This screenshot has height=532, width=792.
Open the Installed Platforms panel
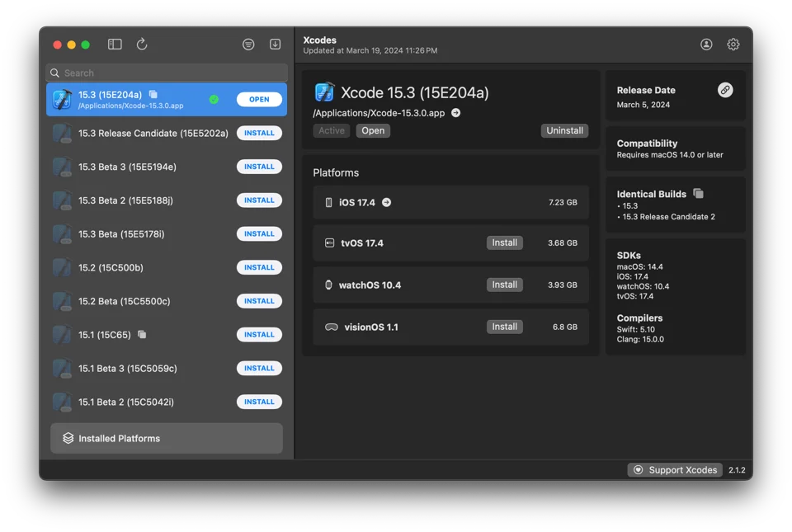point(167,438)
